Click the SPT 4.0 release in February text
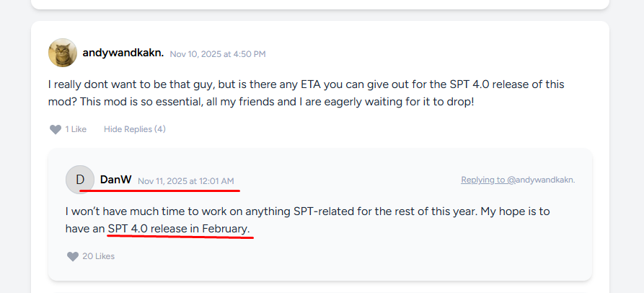Viewport: 644px width, 293px height. pyautogui.click(x=180, y=229)
